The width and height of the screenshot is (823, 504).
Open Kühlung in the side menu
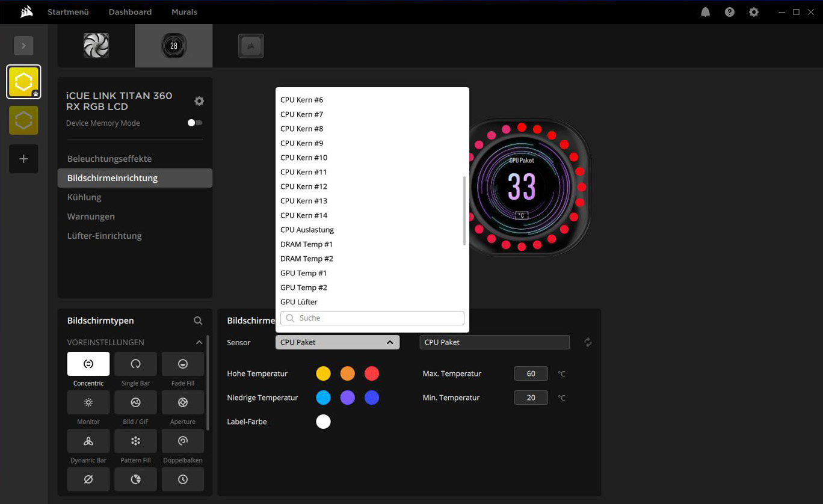coord(84,197)
